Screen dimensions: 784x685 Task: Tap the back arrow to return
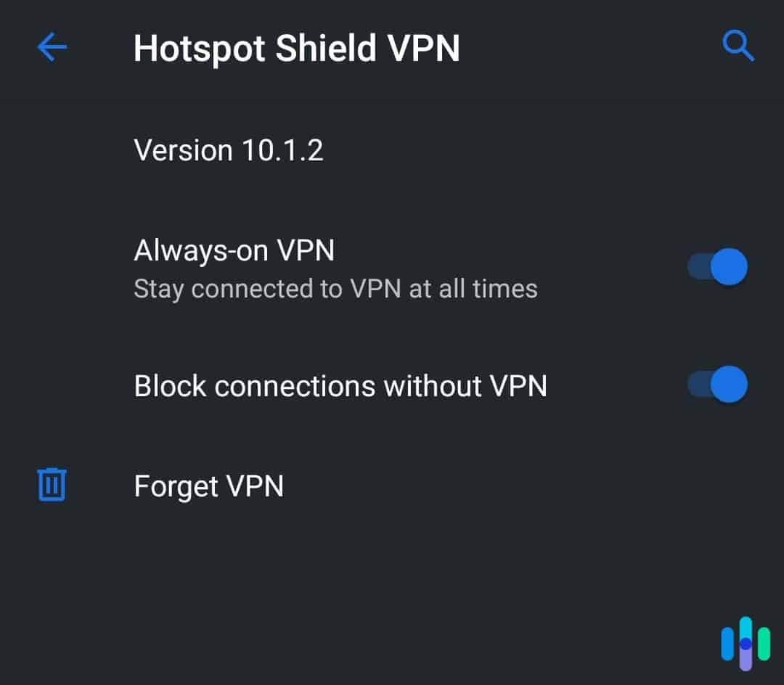(50, 46)
